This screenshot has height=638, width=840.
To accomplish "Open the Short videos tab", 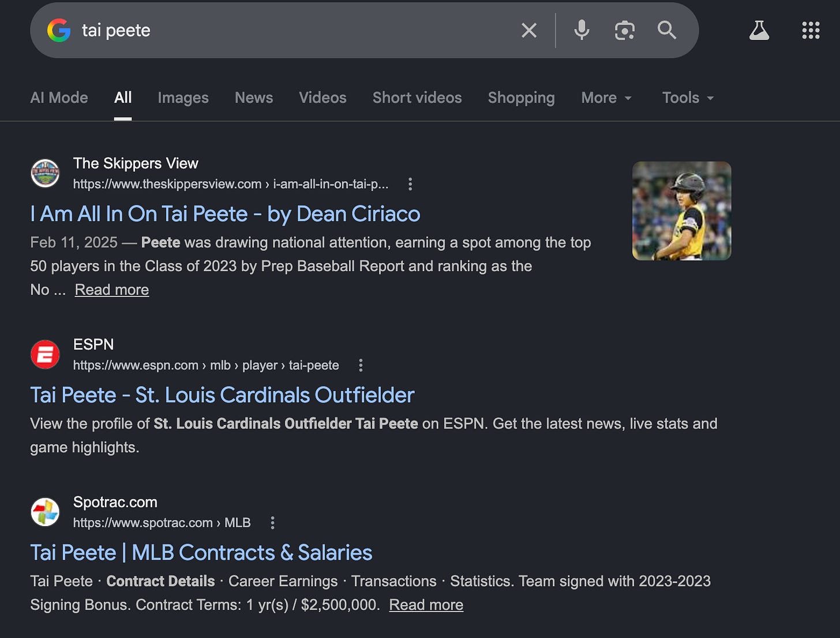I will pos(417,98).
